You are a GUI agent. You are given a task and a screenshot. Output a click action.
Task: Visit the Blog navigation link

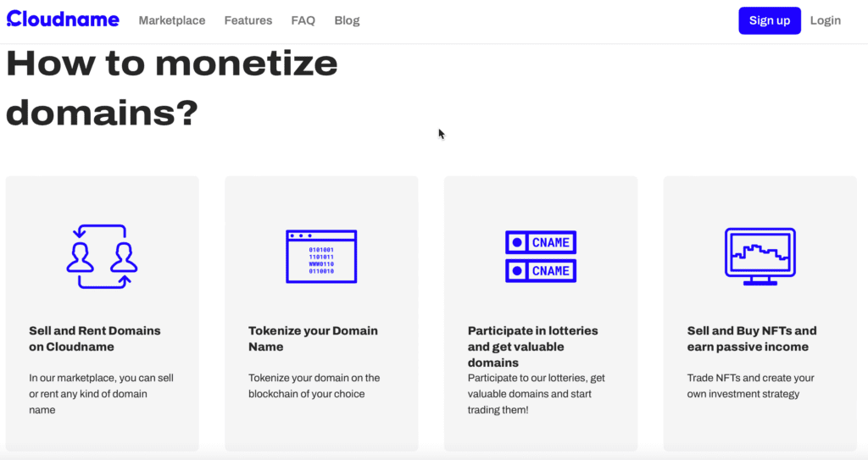(x=347, y=20)
